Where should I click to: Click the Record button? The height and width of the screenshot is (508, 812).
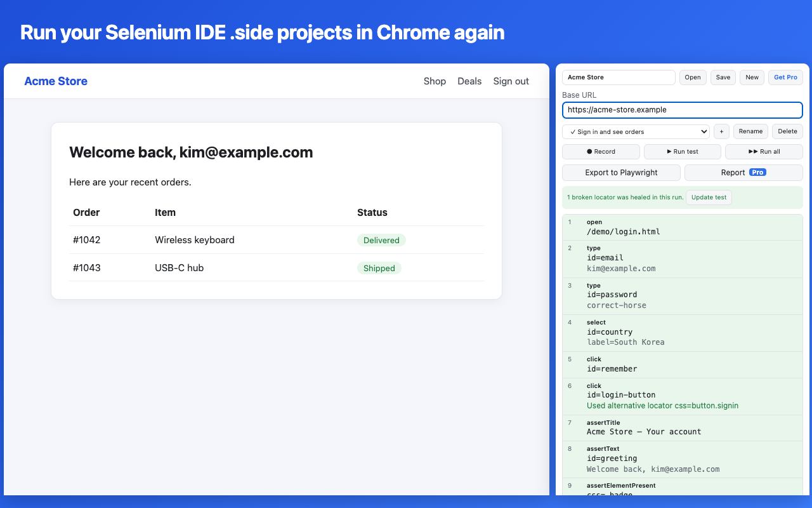[x=601, y=152]
